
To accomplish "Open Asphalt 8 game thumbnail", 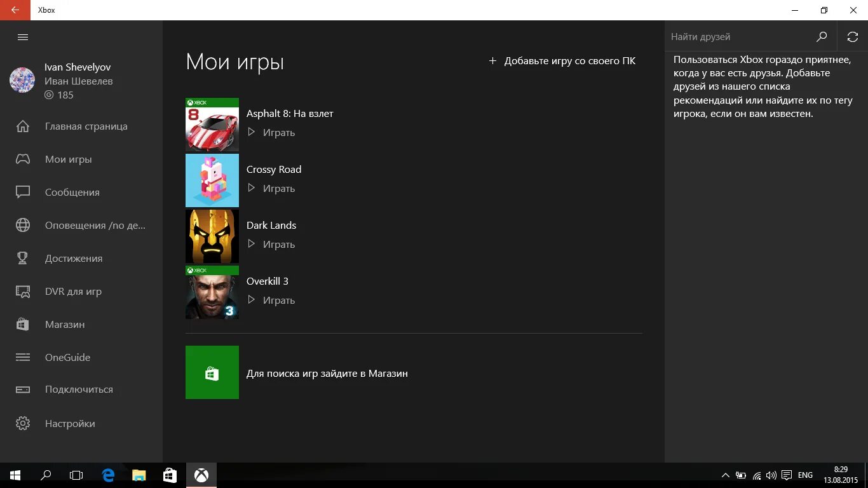I will click(212, 125).
